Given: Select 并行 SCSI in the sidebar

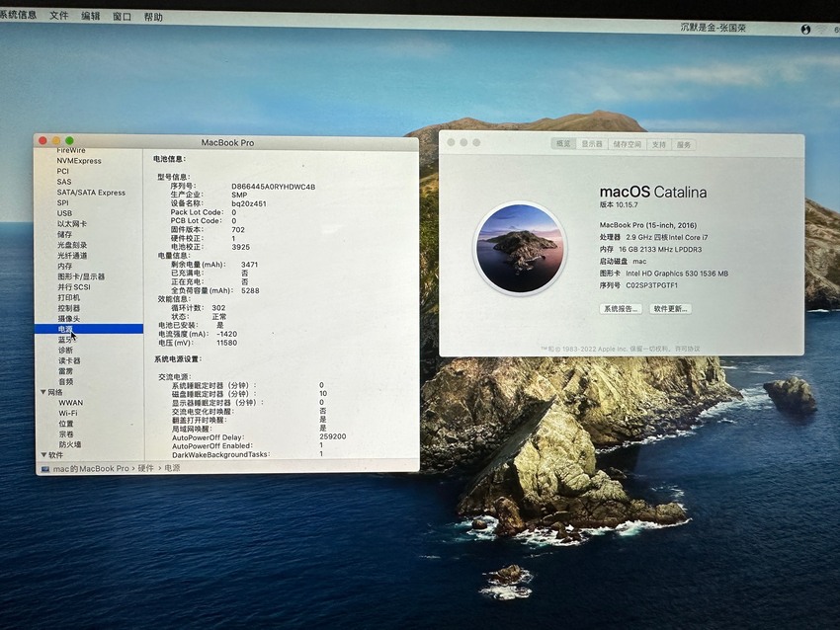Looking at the screenshot, I should point(73,287).
